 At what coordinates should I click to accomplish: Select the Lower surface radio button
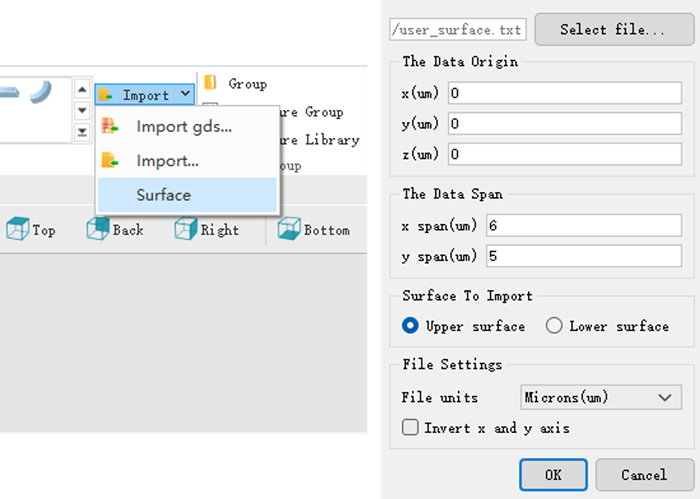554,326
